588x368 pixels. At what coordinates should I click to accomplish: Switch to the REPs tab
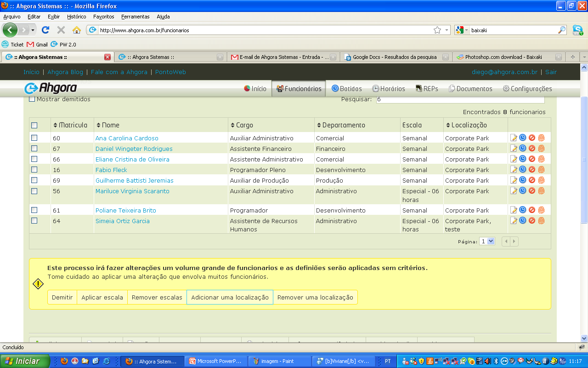[x=427, y=89]
